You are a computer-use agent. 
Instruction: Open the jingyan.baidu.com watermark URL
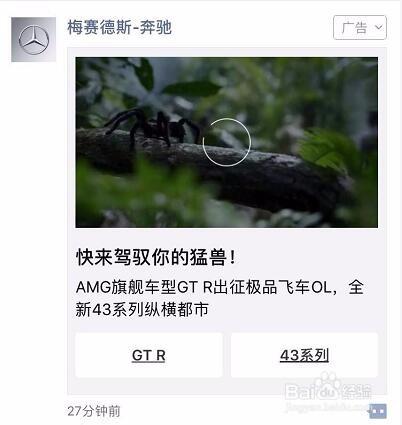327,406
